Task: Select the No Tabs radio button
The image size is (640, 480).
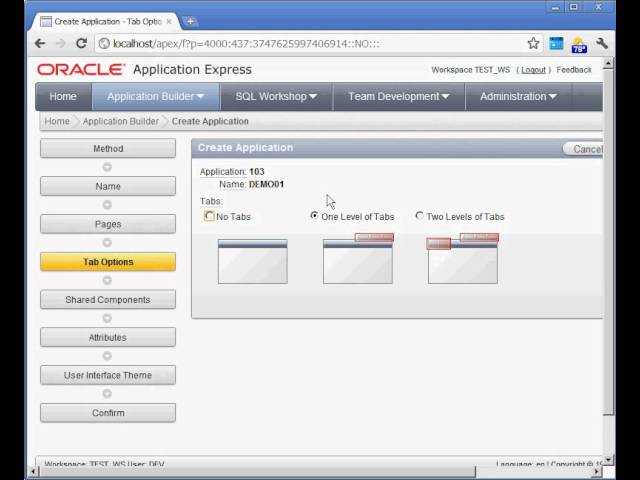Action: coord(209,216)
